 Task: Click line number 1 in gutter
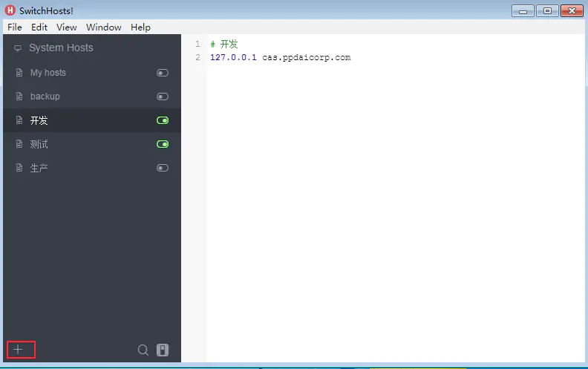click(x=197, y=44)
